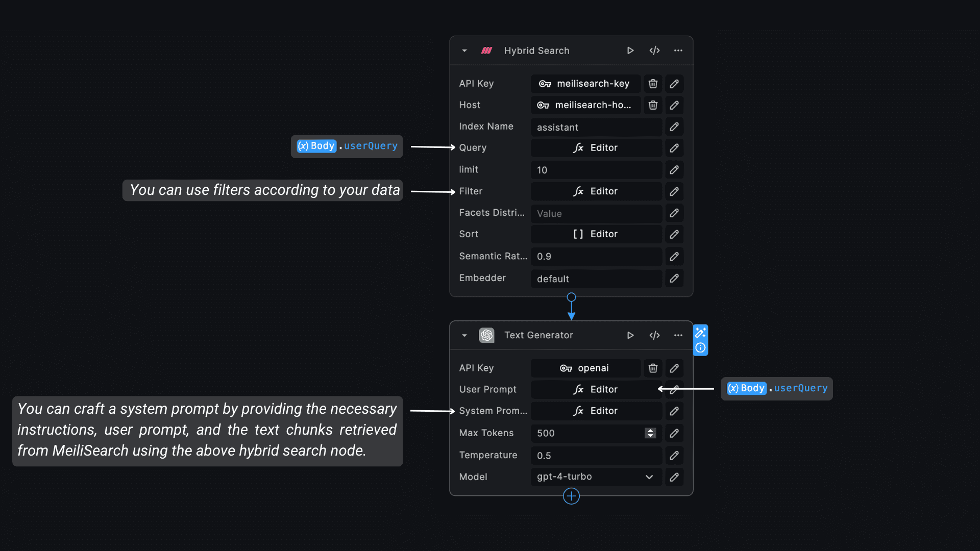Open more options for Text Generator node
The width and height of the screenshot is (980, 551).
click(678, 335)
